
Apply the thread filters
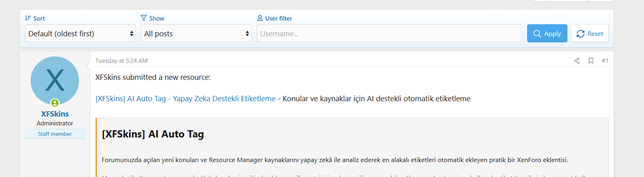coord(547,33)
